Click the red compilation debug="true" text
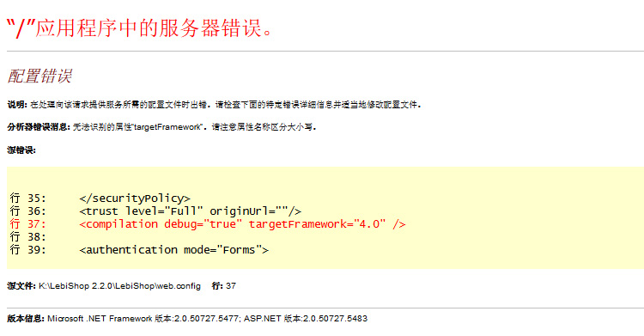Image resolution: width=644 pixels, height=336 pixels. tap(161, 224)
